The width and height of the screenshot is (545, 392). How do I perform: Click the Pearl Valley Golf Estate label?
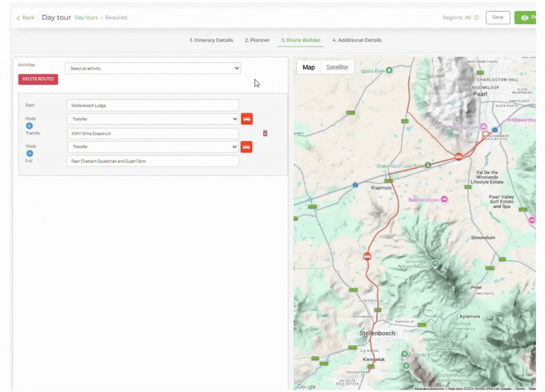(x=501, y=201)
